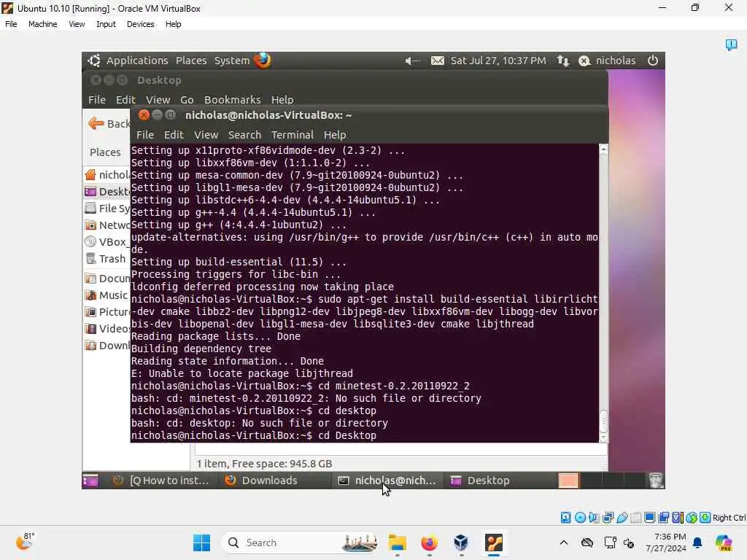Click the trash icon in bottom panel
This screenshot has width=747, height=560.
click(x=657, y=481)
